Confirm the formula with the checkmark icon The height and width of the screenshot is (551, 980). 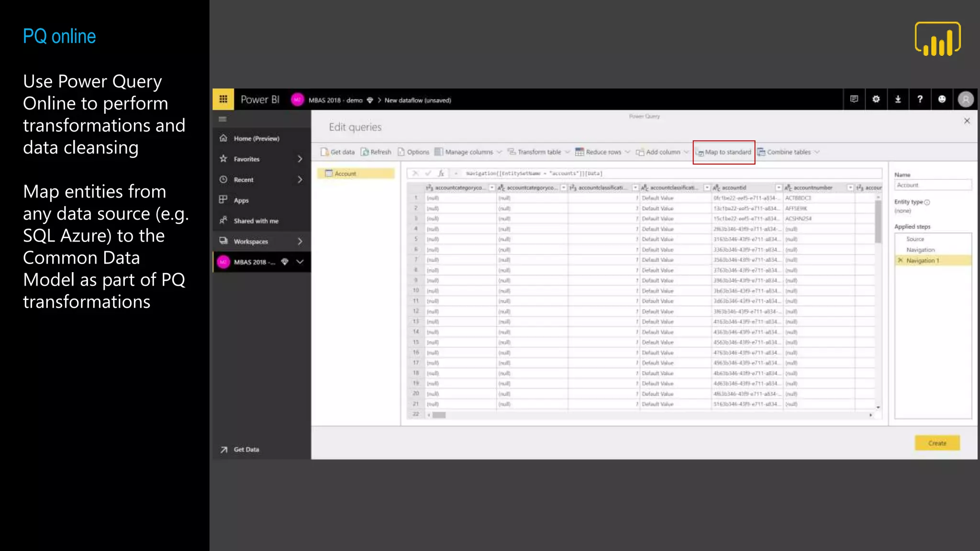[428, 173]
